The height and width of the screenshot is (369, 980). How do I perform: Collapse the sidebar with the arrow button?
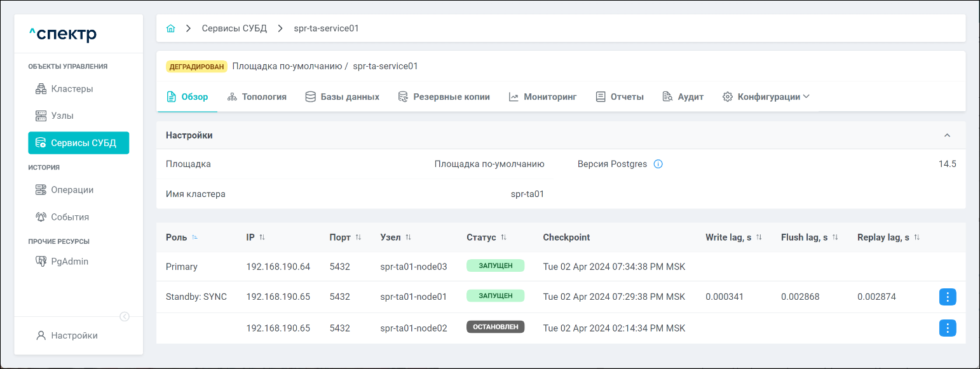[125, 316]
